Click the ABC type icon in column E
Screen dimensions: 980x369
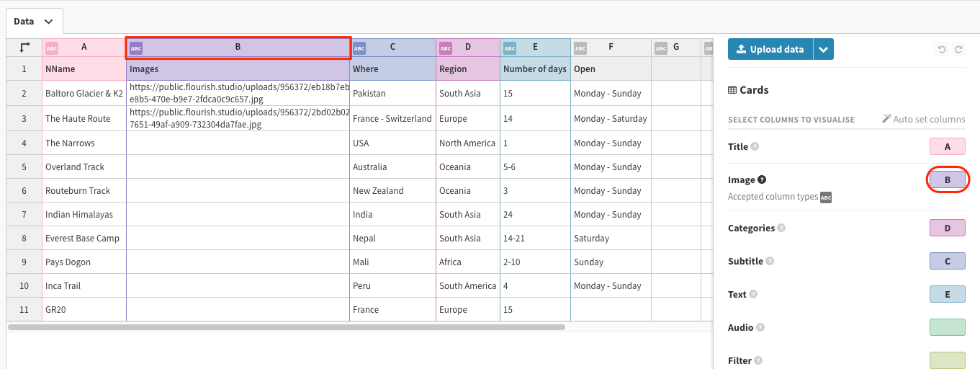[510, 48]
